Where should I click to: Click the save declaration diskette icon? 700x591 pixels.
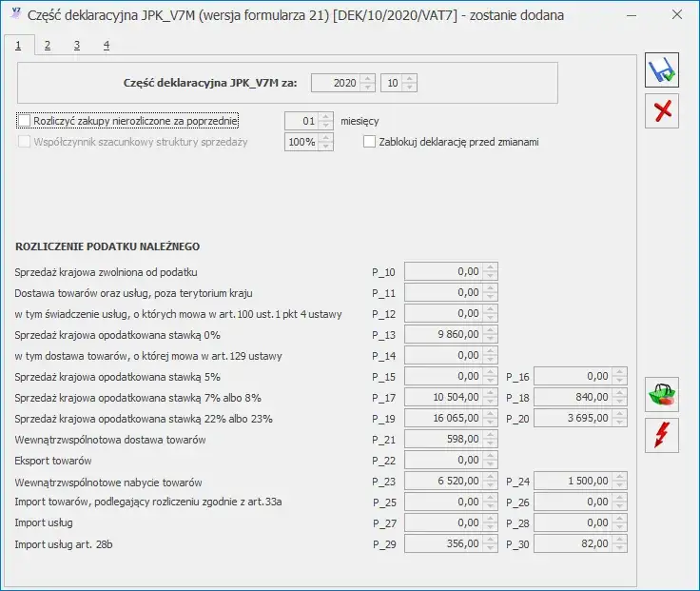point(662,72)
